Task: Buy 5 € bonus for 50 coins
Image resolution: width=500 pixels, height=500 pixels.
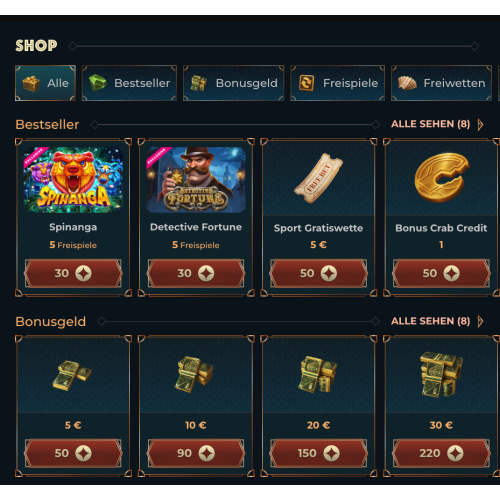Action: click(73, 453)
